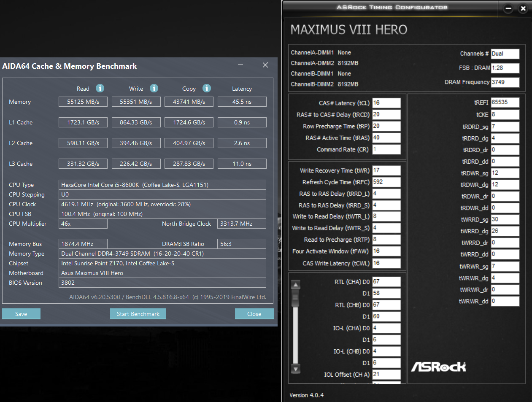Select the tRDWR_sg value field
The image size is (532, 402).
pyautogui.click(x=505, y=173)
